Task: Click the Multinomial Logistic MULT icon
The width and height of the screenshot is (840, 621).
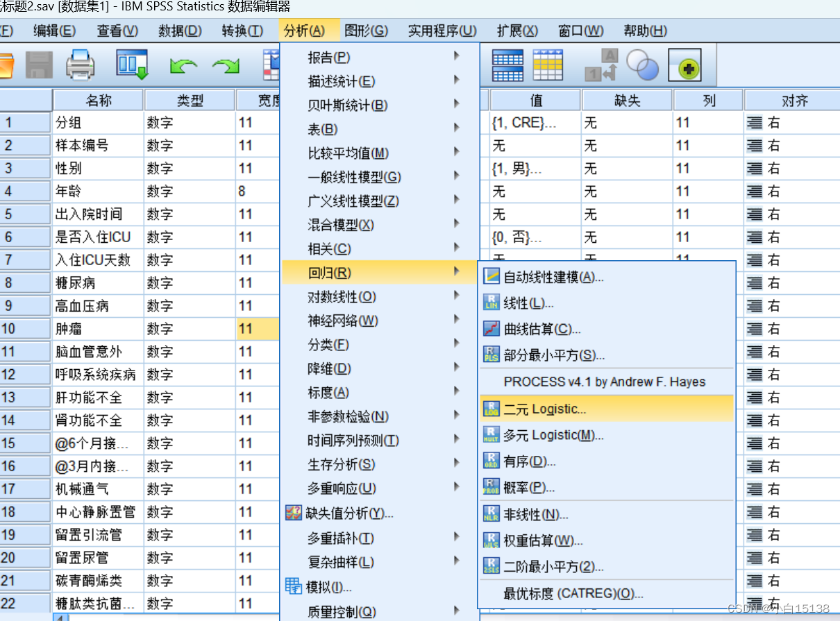Action: pos(492,435)
